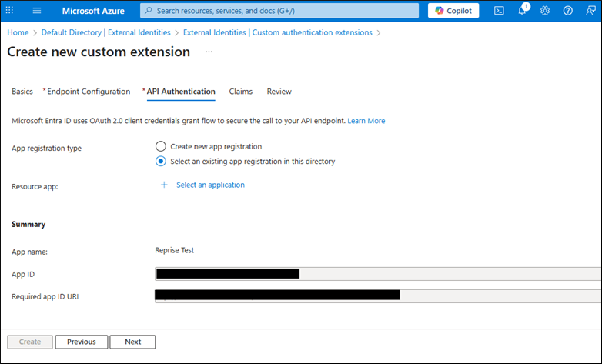Switch to the Review tab

[x=279, y=92]
